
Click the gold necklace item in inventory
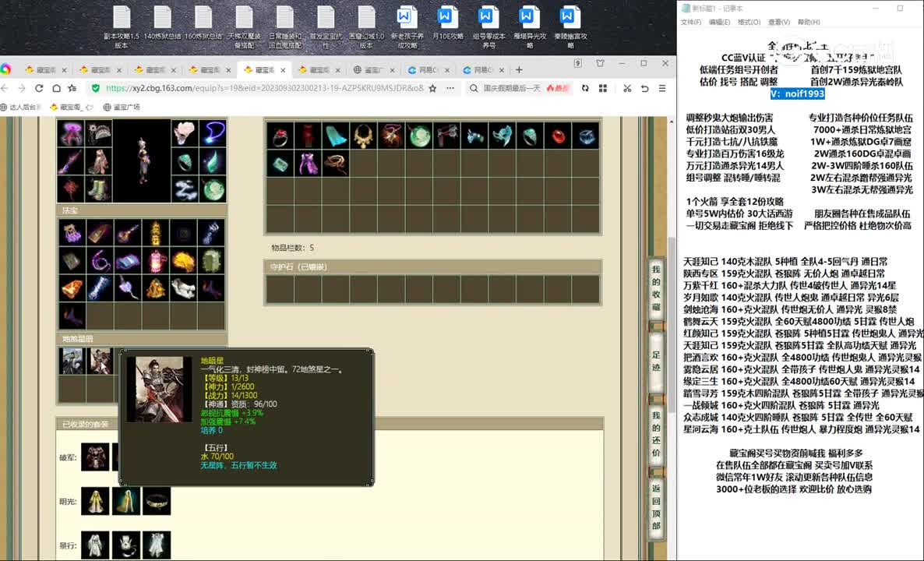pos(364,136)
